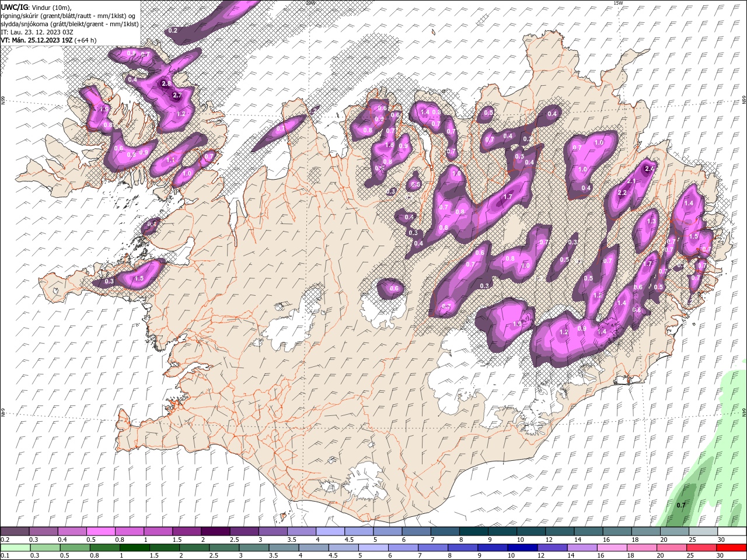Click the 1.9 snowfall value north of Vatnajökull
747x560 pixels.
point(517,324)
